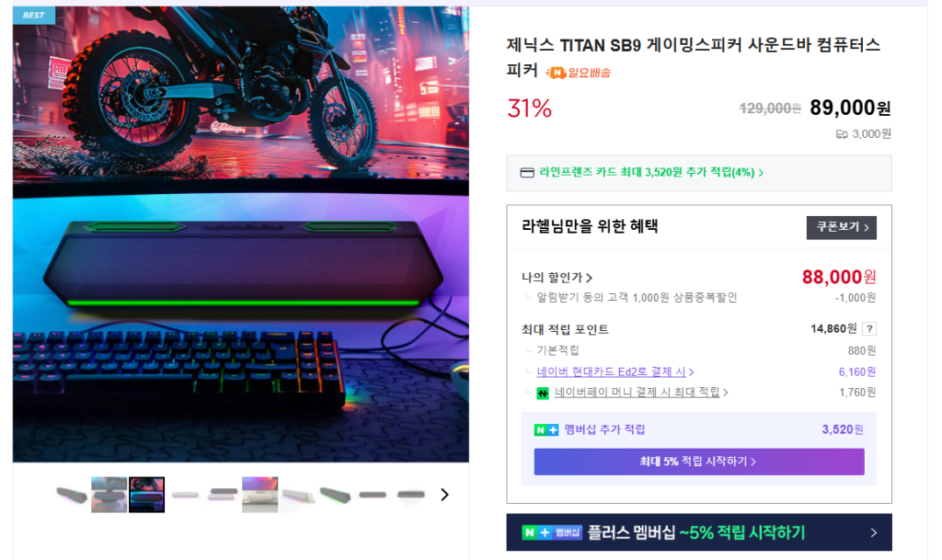This screenshot has height=560, width=942.
Task: Click the green Naver Pay N icon
Action: pos(543,394)
